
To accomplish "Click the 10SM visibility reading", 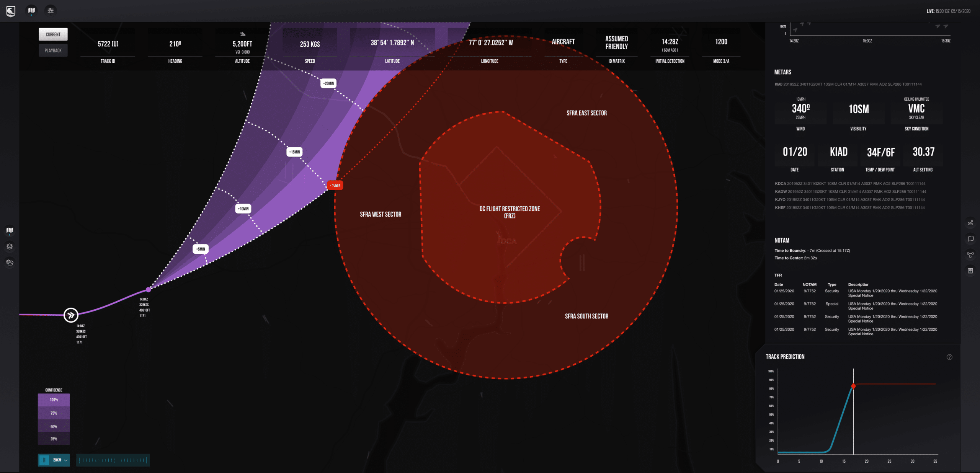I will 859,109.
